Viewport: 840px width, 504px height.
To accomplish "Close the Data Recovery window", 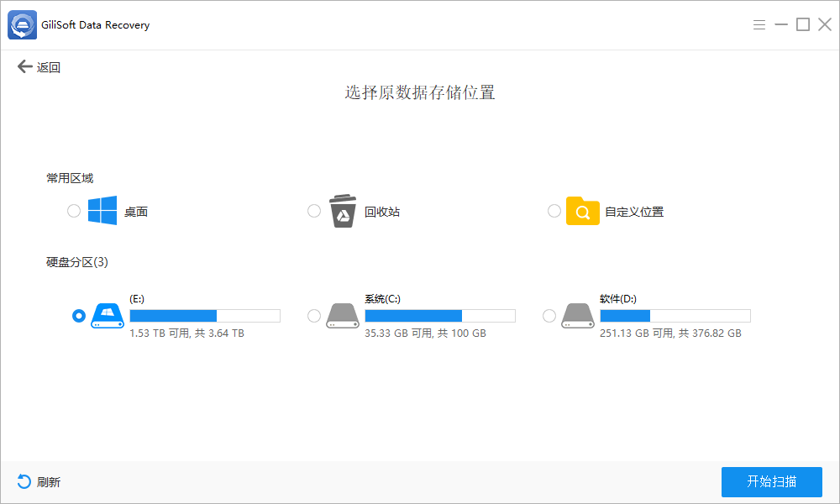I will click(x=825, y=24).
